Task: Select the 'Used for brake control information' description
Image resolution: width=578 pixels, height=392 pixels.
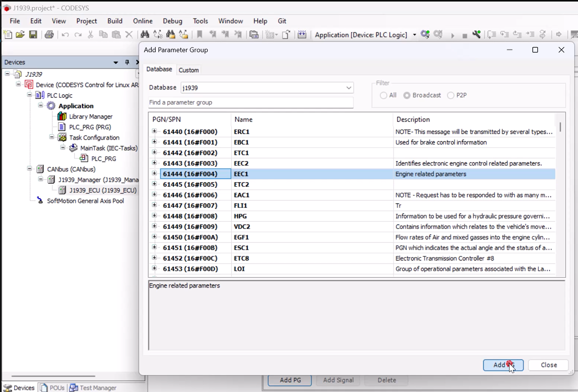Action: (441, 142)
